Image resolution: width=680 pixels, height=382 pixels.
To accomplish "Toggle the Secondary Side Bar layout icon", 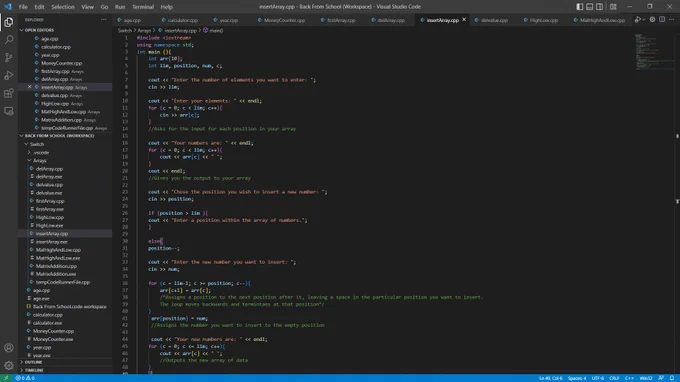I will [x=599, y=7].
